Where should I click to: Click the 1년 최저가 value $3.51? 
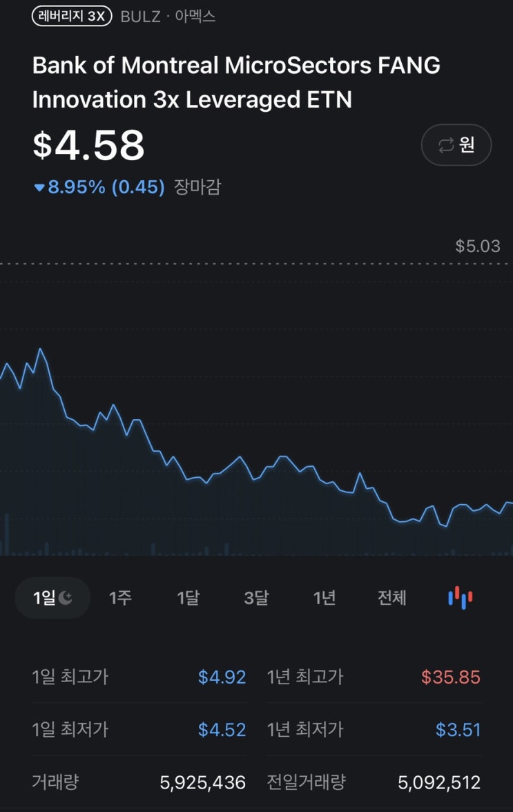coord(458,730)
